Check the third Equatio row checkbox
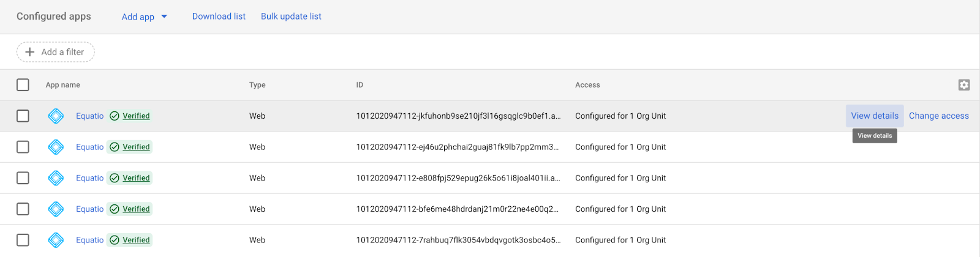 23,178
